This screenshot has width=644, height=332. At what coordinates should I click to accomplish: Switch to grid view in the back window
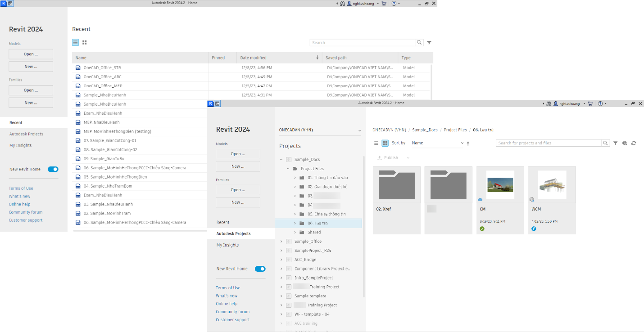tap(85, 42)
